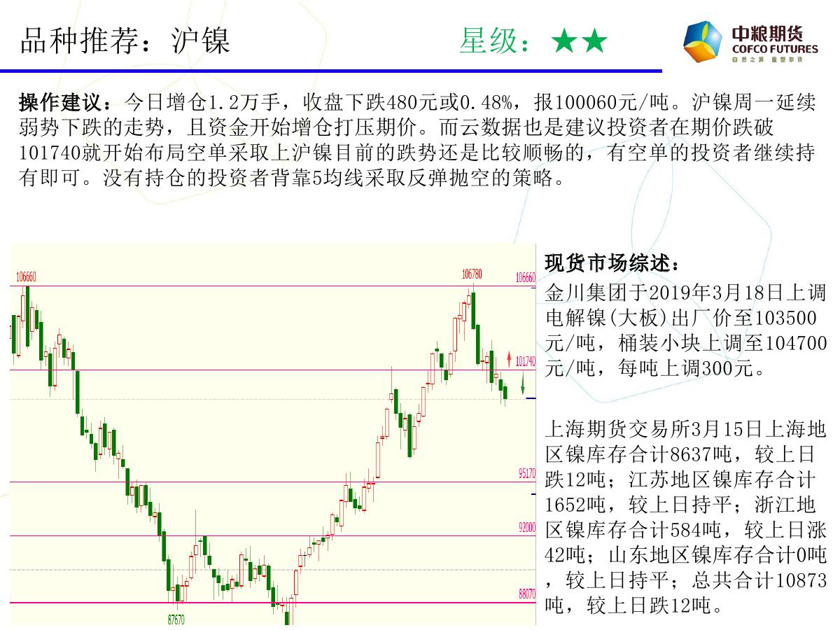The image size is (840, 630).
Task: Click the 106780 peak price label
Action: tap(472, 274)
